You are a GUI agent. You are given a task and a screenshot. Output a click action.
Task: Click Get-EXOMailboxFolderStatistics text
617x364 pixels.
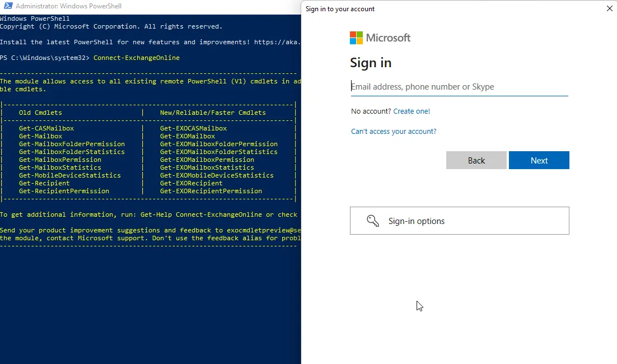[x=219, y=152]
